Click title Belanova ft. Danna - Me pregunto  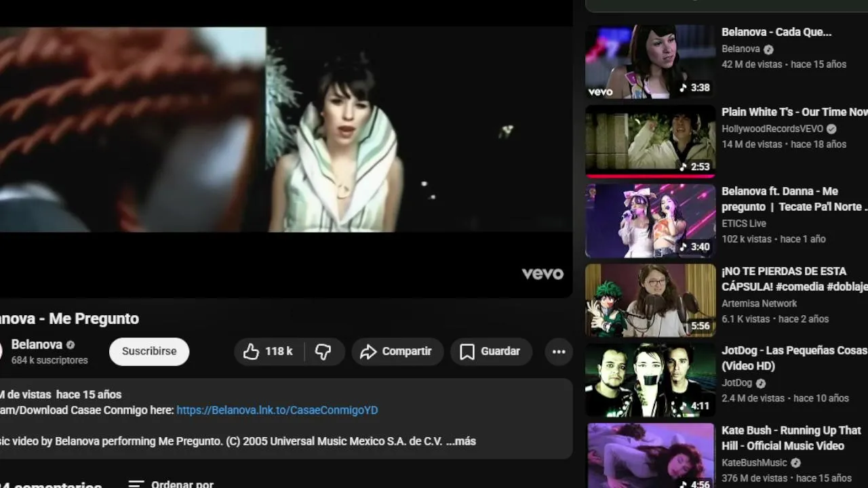click(x=794, y=199)
